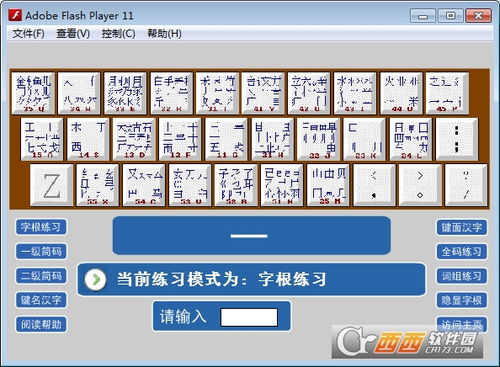Image resolution: width=500 pixels, height=367 pixels.
Task: Click the 访问主页 homepage button
Action: 462,324
